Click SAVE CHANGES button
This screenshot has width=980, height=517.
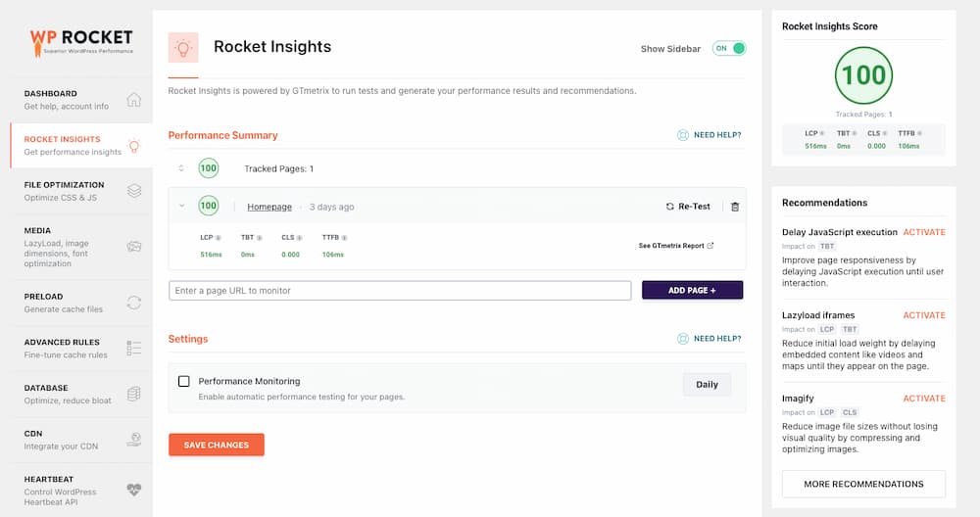coord(217,445)
